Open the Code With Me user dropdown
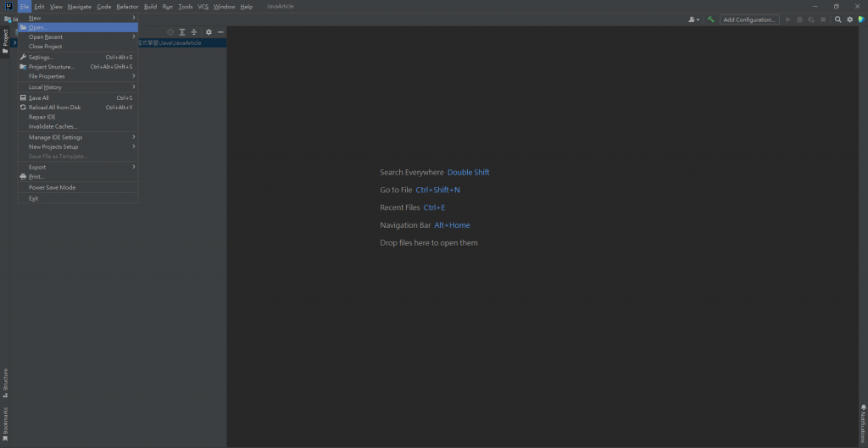The width and height of the screenshot is (868, 448). (693, 19)
